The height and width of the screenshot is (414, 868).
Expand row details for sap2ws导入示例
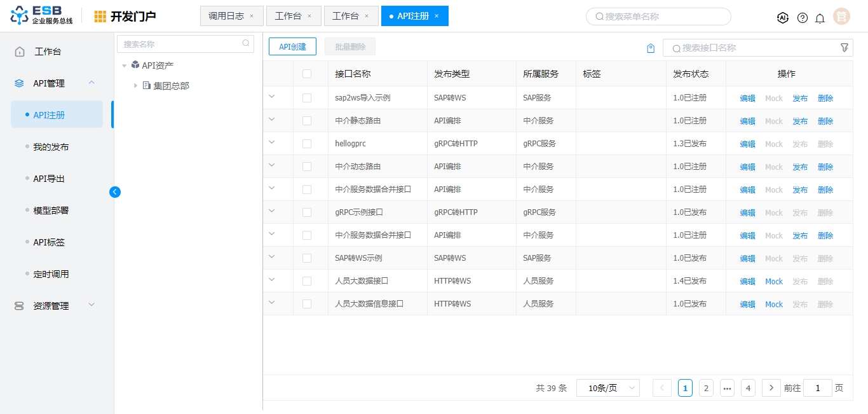272,97
